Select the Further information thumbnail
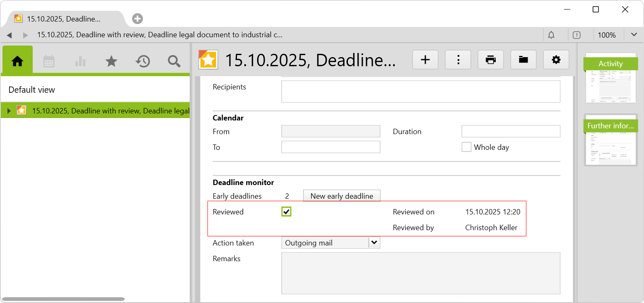 [x=610, y=140]
